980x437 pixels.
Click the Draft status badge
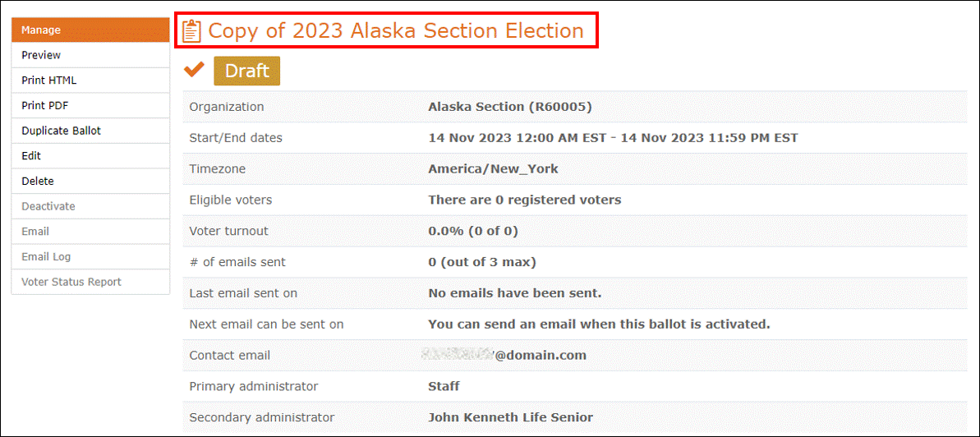[247, 71]
